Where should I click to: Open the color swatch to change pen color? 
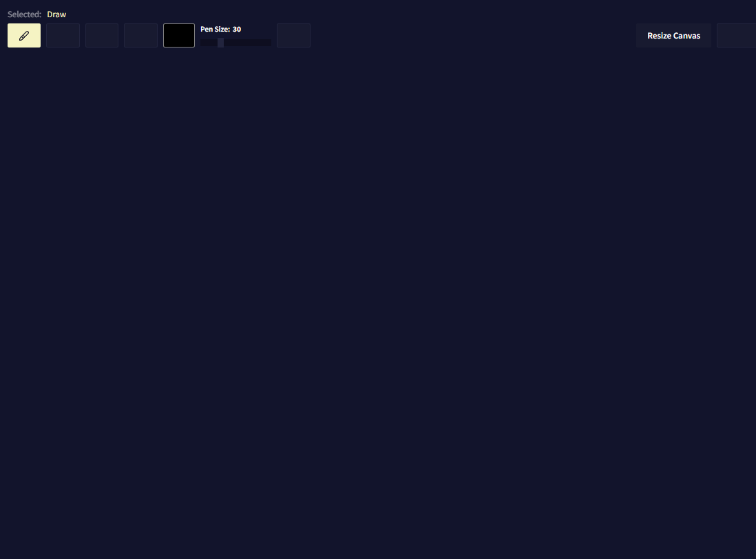click(178, 35)
